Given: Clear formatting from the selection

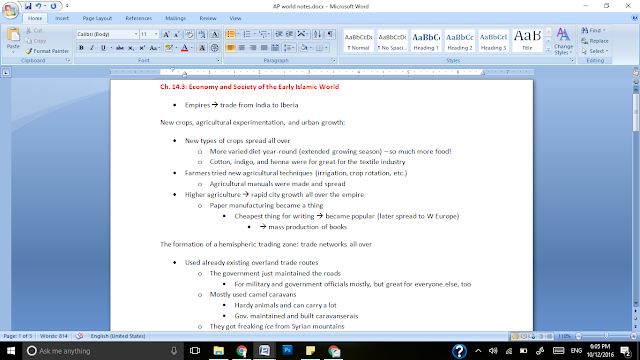Looking at the screenshot, I should click(x=189, y=34).
